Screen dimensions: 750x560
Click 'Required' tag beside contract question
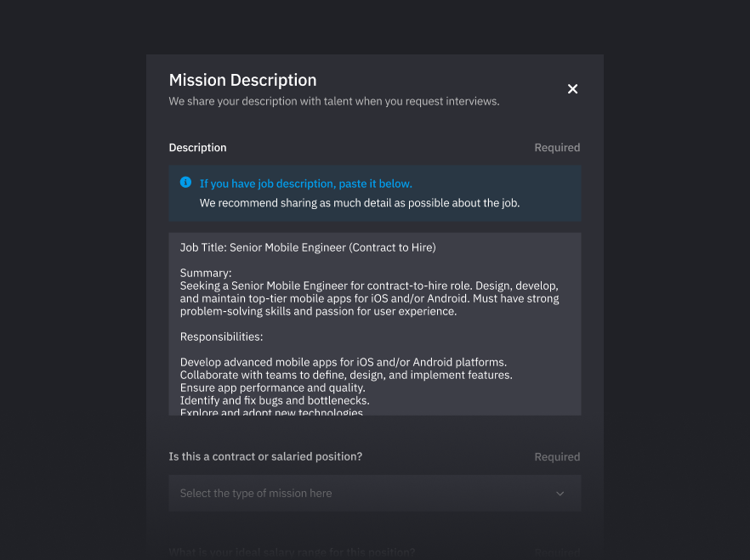pos(556,457)
